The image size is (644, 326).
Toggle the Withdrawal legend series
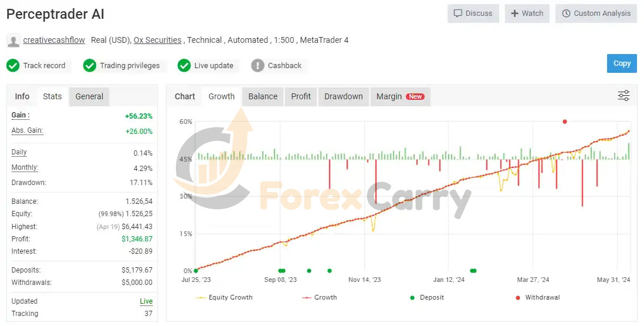[538, 297]
